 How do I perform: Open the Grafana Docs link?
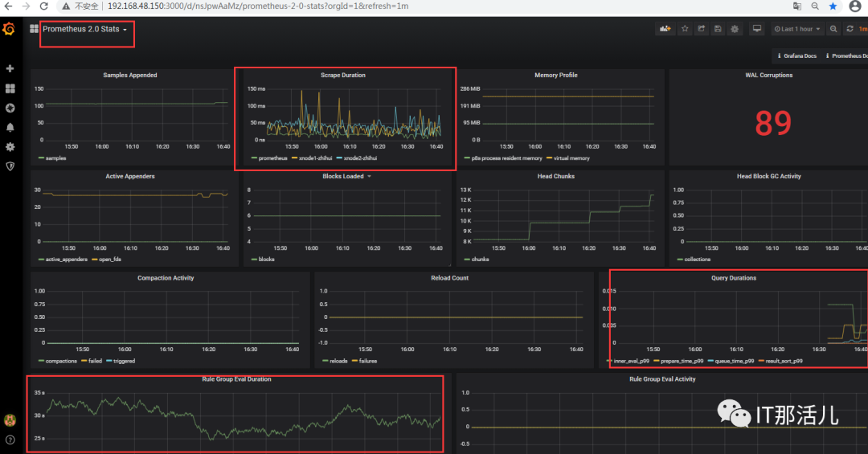click(796, 56)
